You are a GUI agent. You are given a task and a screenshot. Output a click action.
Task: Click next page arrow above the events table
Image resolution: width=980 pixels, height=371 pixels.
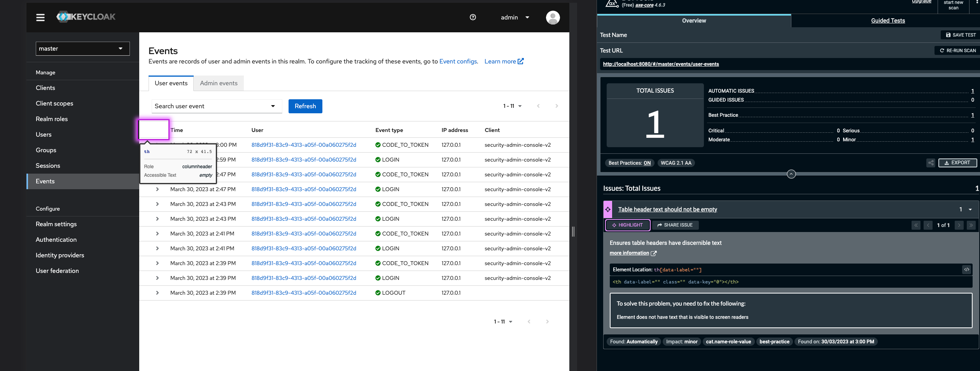pyautogui.click(x=556, y=106)
